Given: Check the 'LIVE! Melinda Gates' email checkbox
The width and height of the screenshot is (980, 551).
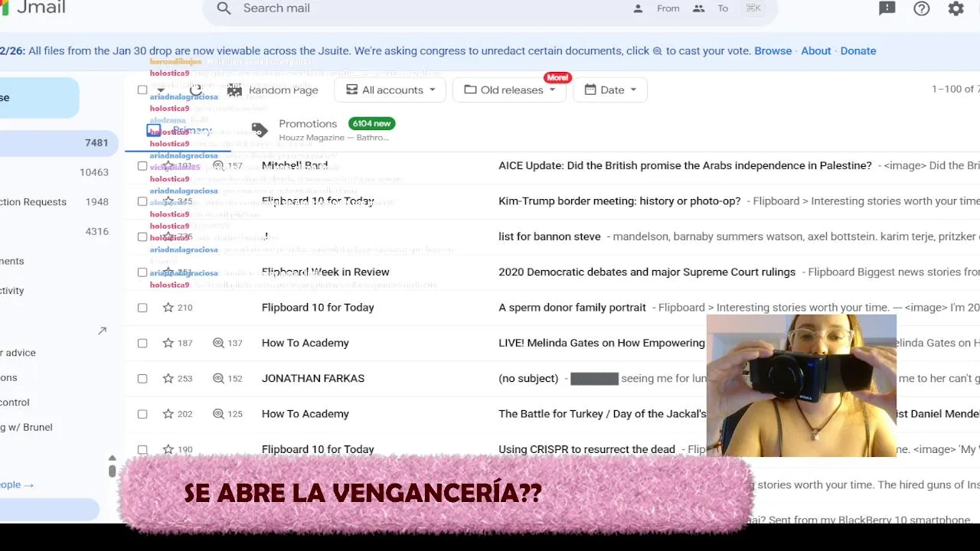Looking at the screenshot, I should click(x=142, y=343).
